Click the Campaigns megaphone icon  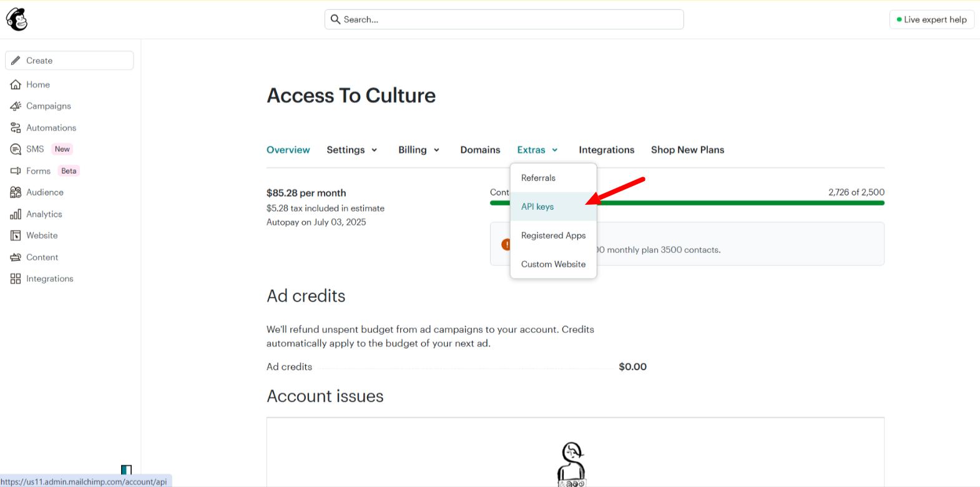click(x=16, y=106)
